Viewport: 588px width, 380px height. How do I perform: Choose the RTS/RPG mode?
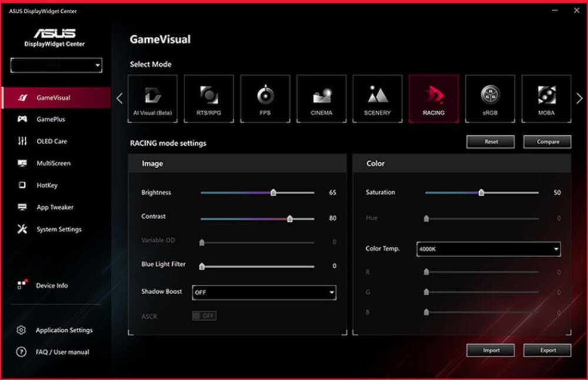tap(209, 98)
